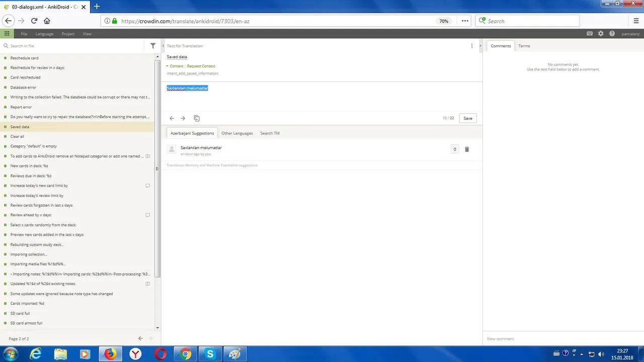Go to the browser home page icon
644x362 pixels.
click(47, 21)
